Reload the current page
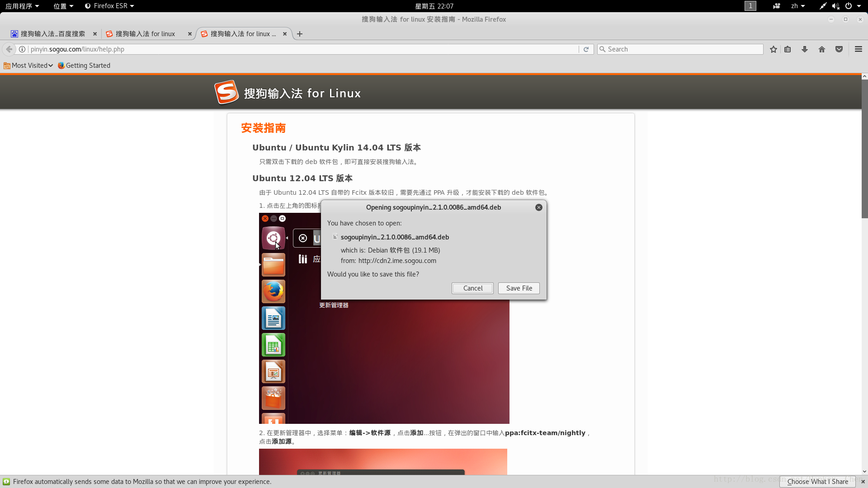Viewport: 868px width, 488px height. (x=586, y=49)
